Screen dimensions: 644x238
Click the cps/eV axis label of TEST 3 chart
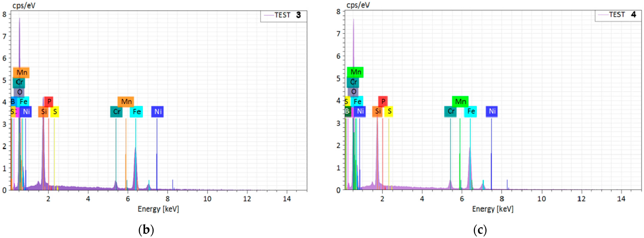click(x=24, y=6)
